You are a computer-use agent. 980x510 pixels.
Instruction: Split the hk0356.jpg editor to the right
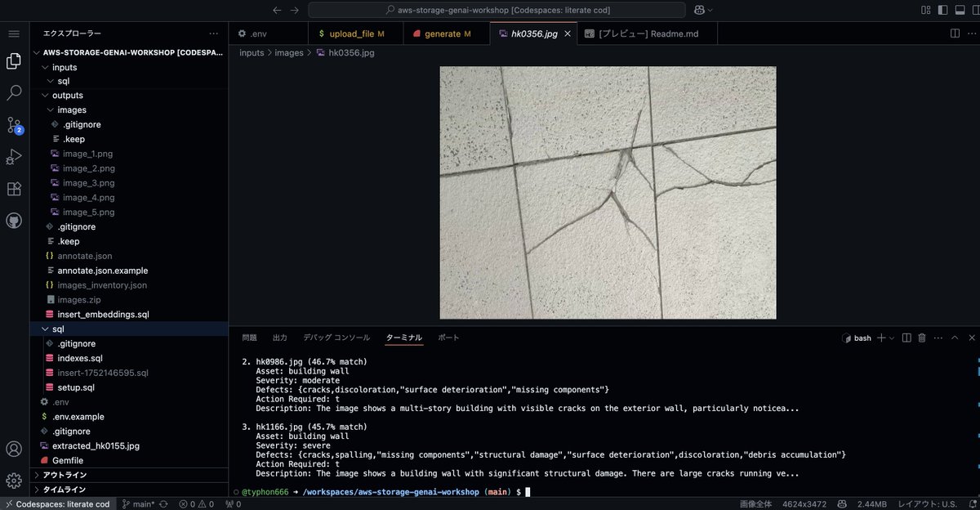pos(954,34)
